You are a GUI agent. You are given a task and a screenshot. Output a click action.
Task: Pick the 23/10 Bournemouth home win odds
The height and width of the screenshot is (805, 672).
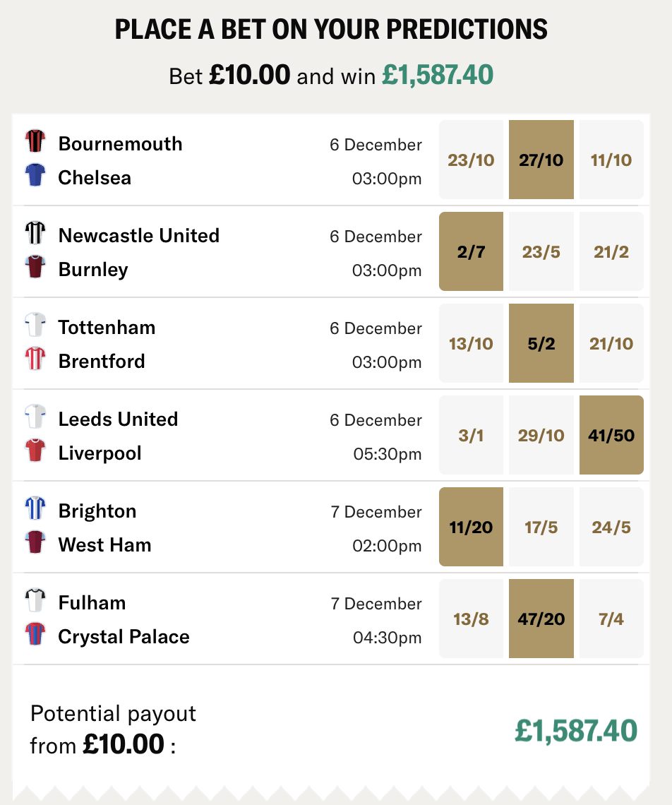[471, 160]
